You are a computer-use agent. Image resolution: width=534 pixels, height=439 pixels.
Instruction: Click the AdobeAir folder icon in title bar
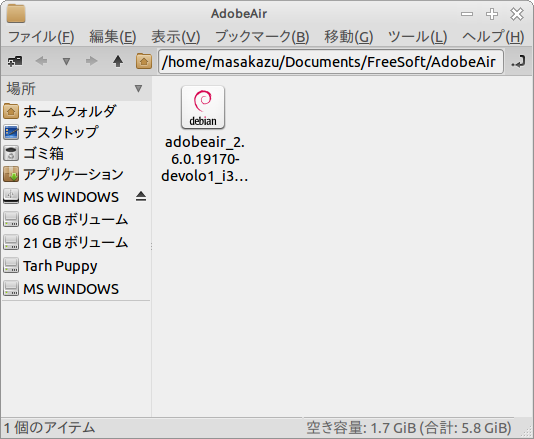pos(16,13)
